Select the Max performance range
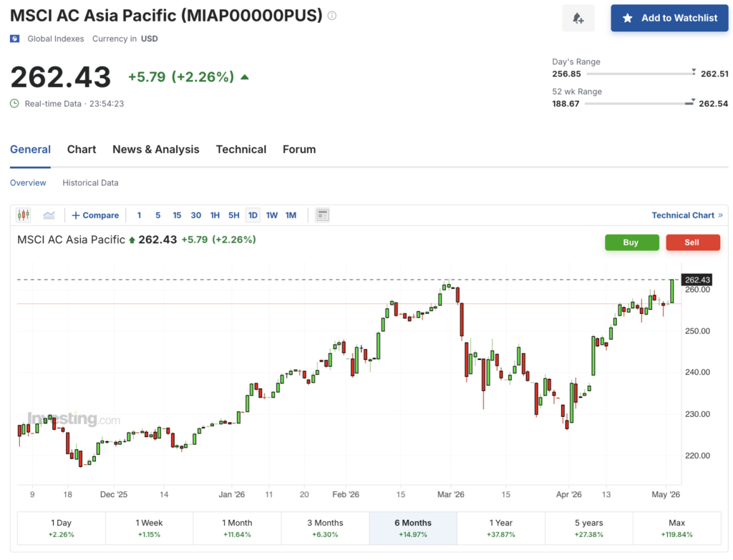Image resolution: width=733 pixels, height=560 pixels. [x=676, y=529]
